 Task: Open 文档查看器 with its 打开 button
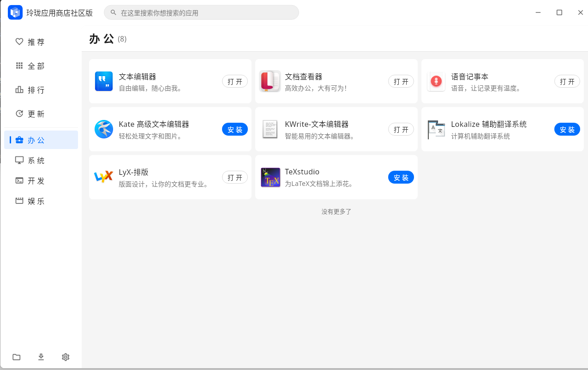point(401,81)
